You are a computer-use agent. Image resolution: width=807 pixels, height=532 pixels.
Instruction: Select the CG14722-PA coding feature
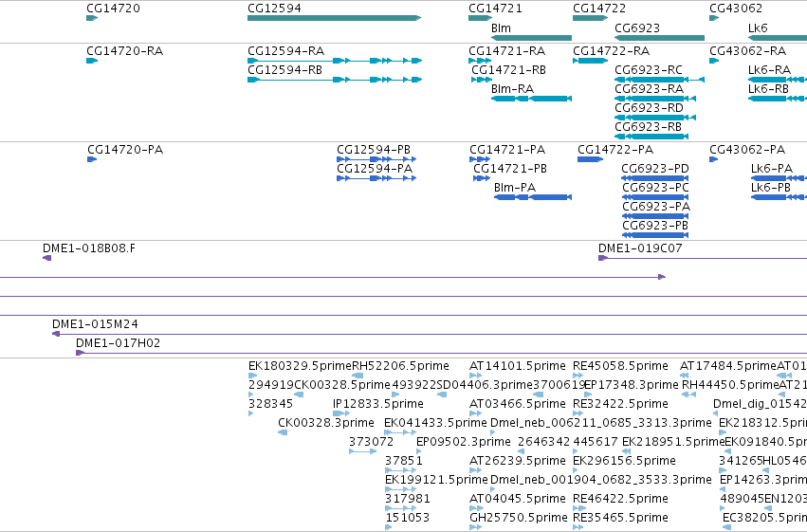(x=591, y=159)
